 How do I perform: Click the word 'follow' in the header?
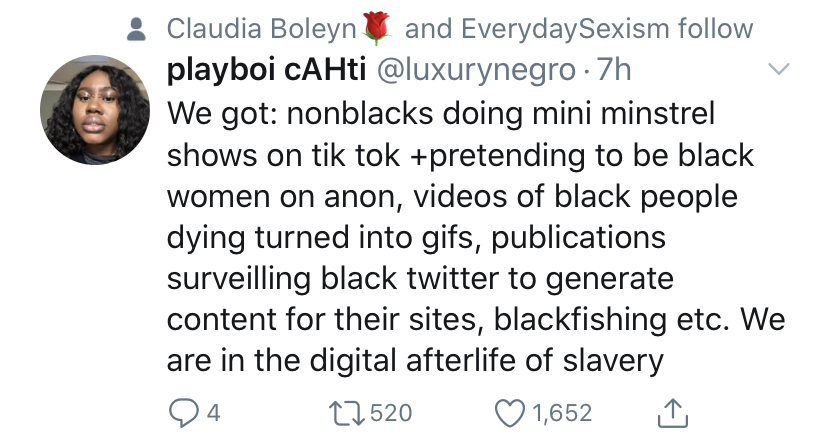coord(716,29)
